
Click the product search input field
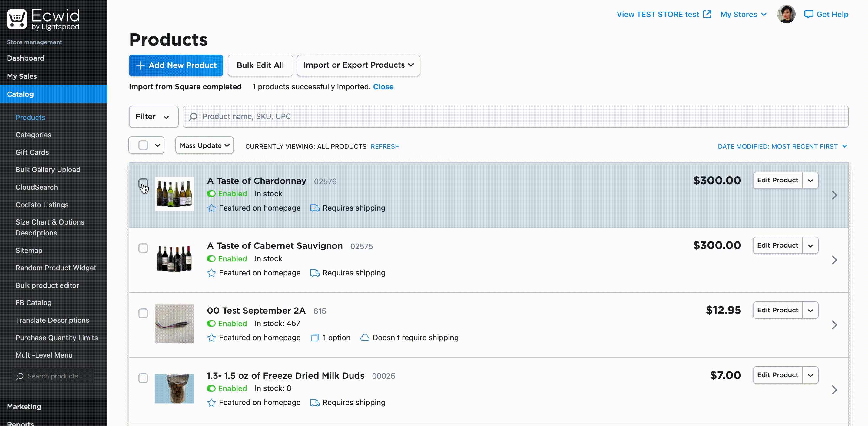(515, 116)
